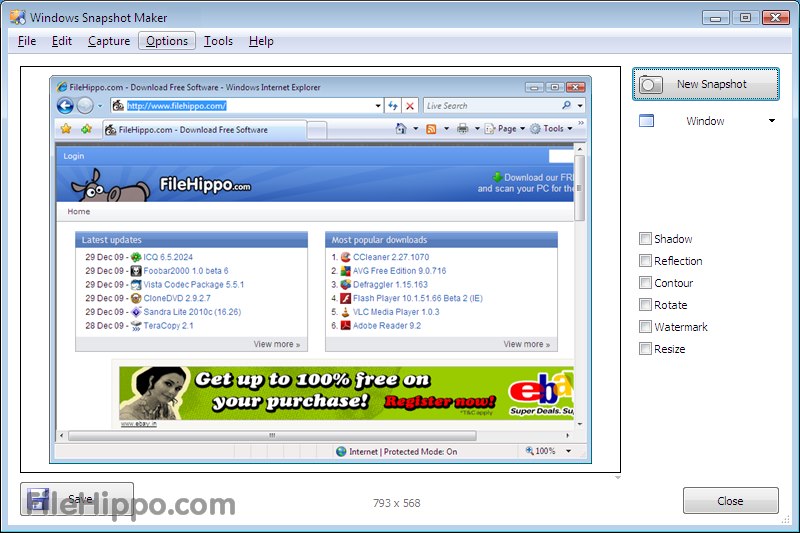Click the RSS feeds icon in the captured IE
Image resolution: width=800 pixels, height=533 pixels.
pos(431,129)
